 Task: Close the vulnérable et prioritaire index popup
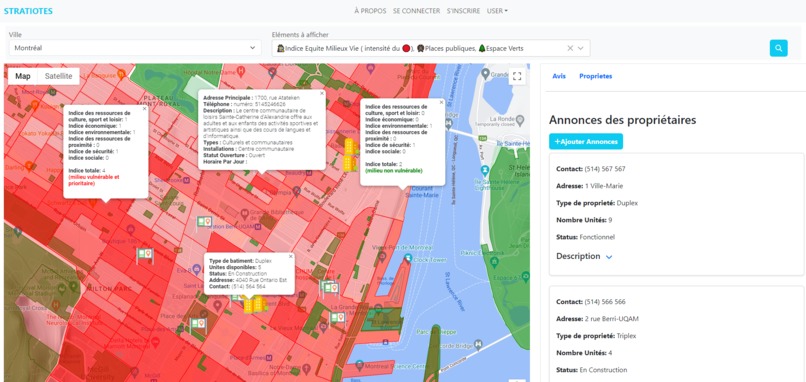coord(144,109)
